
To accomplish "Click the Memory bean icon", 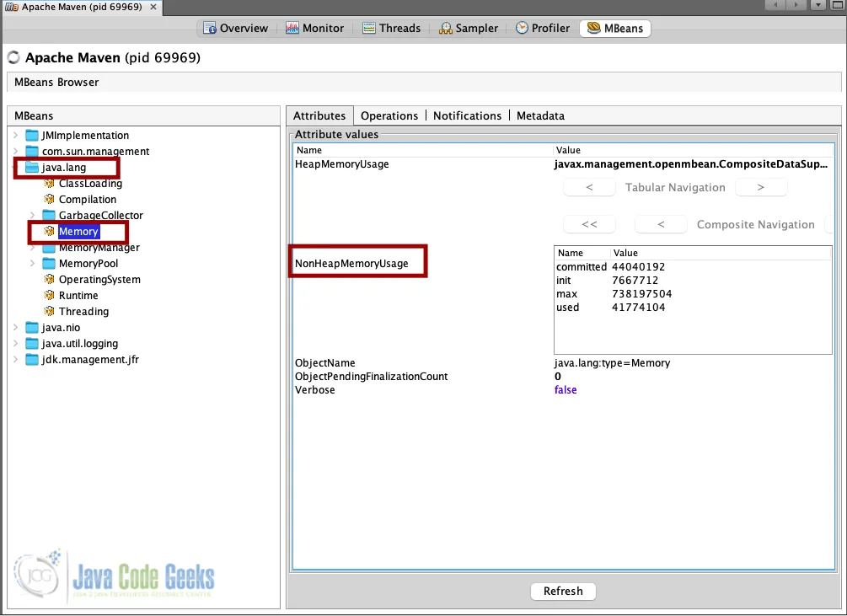I will (49, 232).
